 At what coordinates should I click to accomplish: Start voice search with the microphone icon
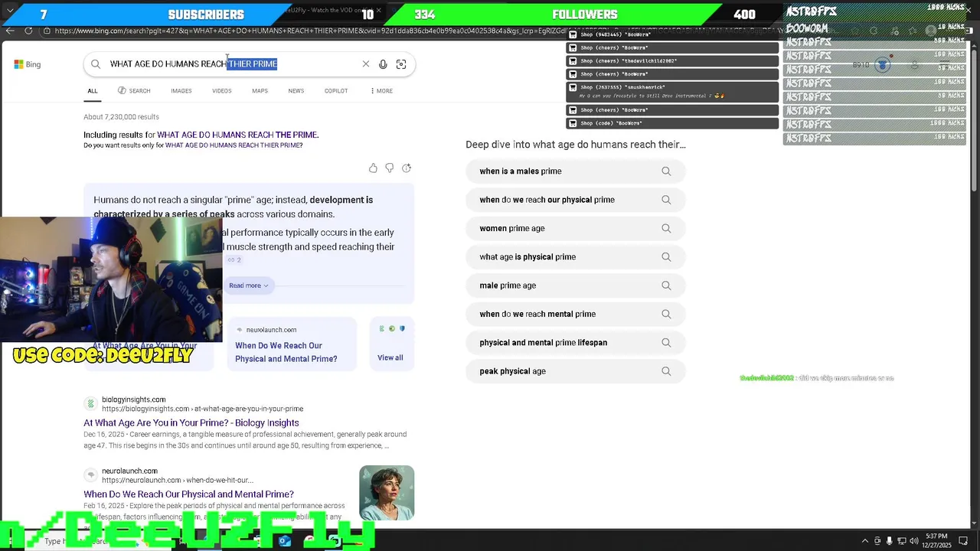[383, 64]
